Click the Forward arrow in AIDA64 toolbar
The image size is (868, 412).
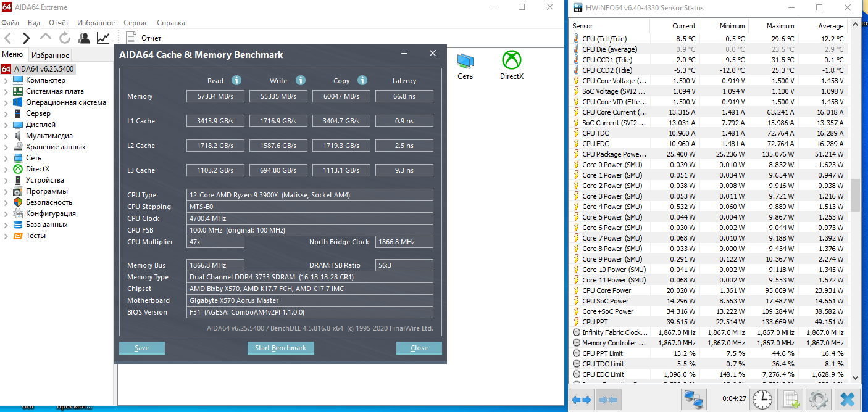[27, 38]
